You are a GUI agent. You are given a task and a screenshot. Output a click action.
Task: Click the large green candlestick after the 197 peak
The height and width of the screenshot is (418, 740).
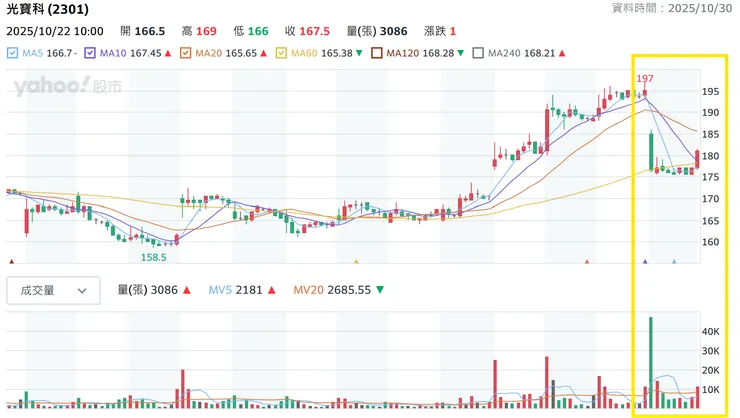(x=651, y=151)
